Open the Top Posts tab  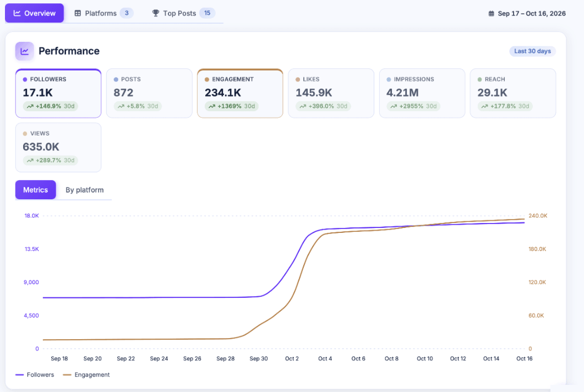(183, 13)
